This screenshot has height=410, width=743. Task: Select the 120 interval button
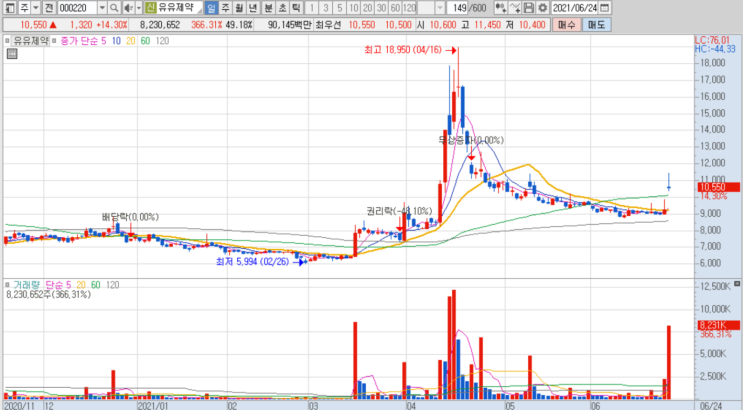click(x=409, y=8)
